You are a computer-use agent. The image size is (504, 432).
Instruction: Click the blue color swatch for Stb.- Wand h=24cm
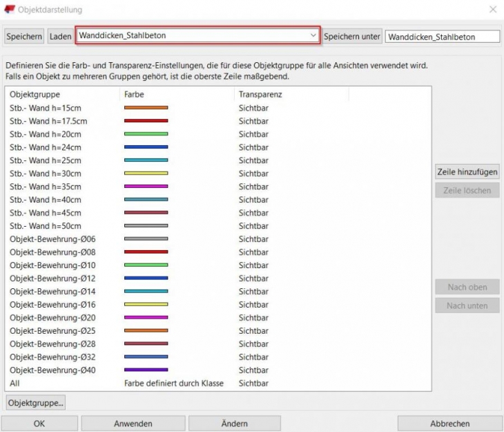pyautogui.click(x=146, y=147)
